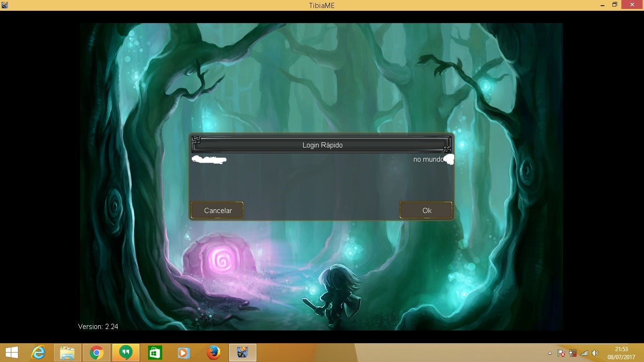Viewport: 644px width, 362px height.
Task: Open Mozilla Firefox from the taskbar
Action: [x=213, y=353]
